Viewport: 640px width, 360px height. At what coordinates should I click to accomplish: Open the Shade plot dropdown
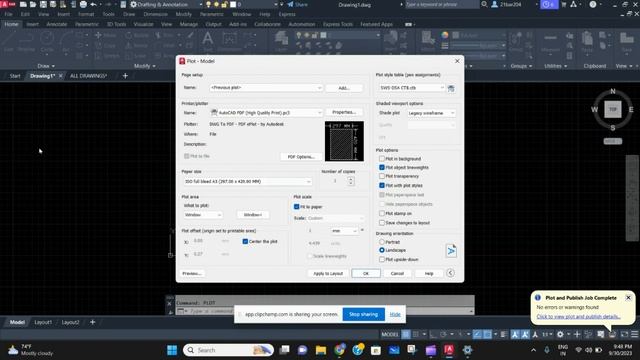[x=431, y=113]
